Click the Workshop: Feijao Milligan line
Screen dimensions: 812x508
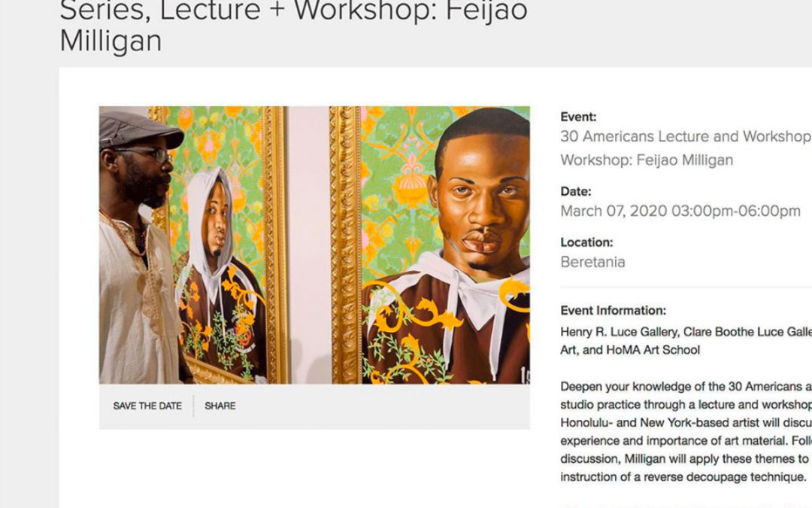point(647,160)
